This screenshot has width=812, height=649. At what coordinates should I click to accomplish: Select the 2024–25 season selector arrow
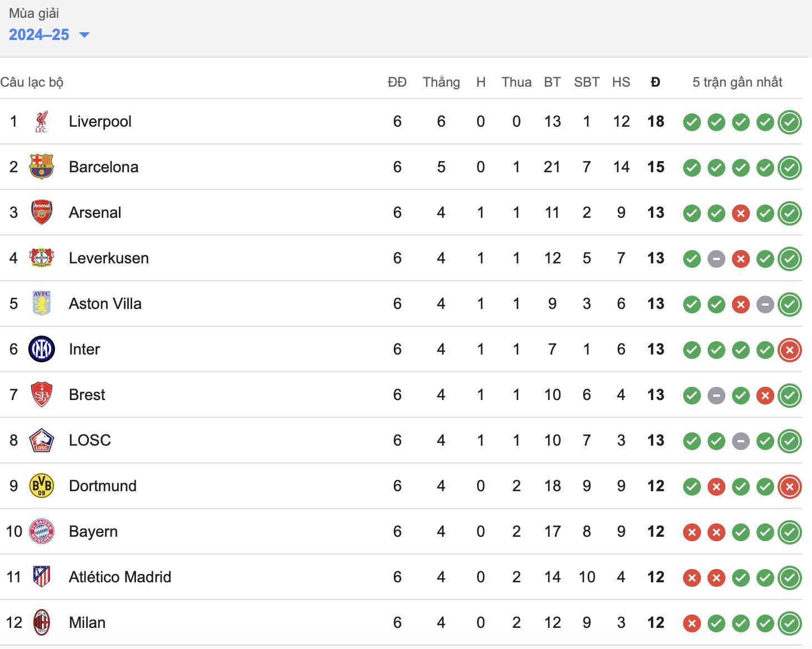click(84, 35)
